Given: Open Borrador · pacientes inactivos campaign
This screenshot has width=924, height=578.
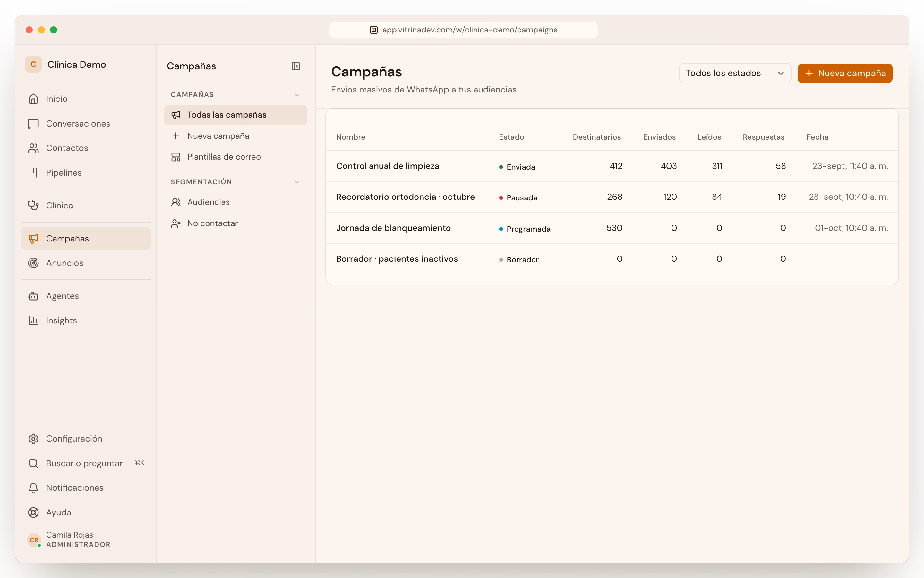Looking at the screenshot, I should 397,259.
